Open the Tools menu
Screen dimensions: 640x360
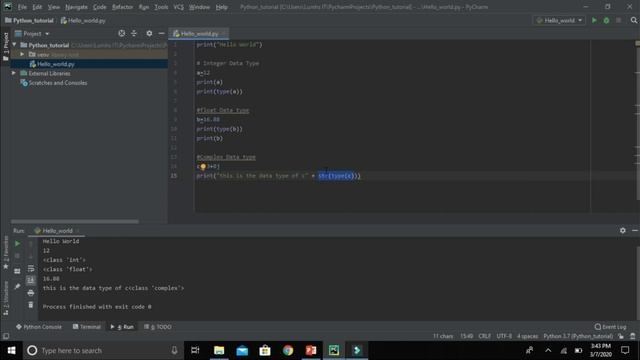161,7
